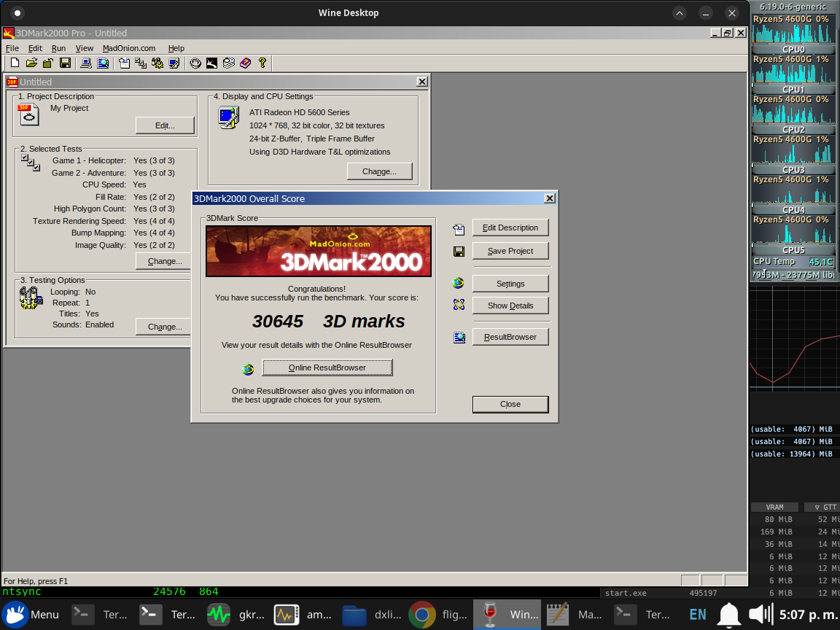Viewport: 840px width, 630px height.
Task: Click the ring-shaped run benchmark toolbar icon
Action: pyautogui.click(x=195, y=63)
